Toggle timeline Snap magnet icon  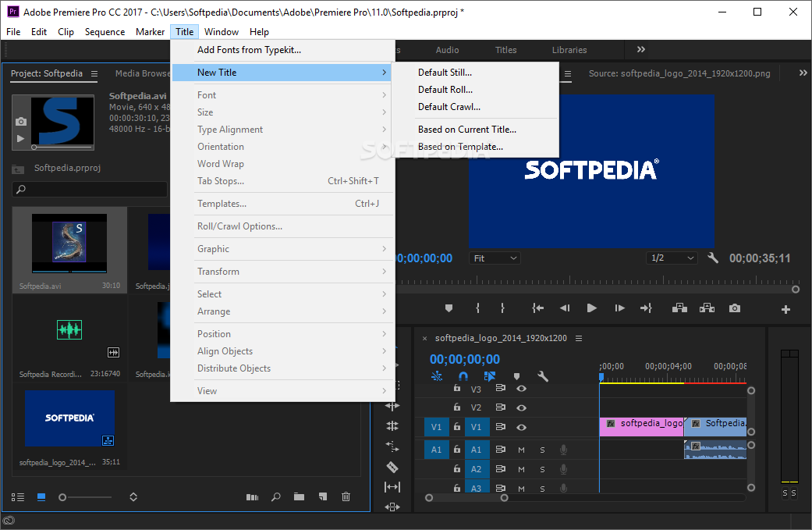[463, 376]
